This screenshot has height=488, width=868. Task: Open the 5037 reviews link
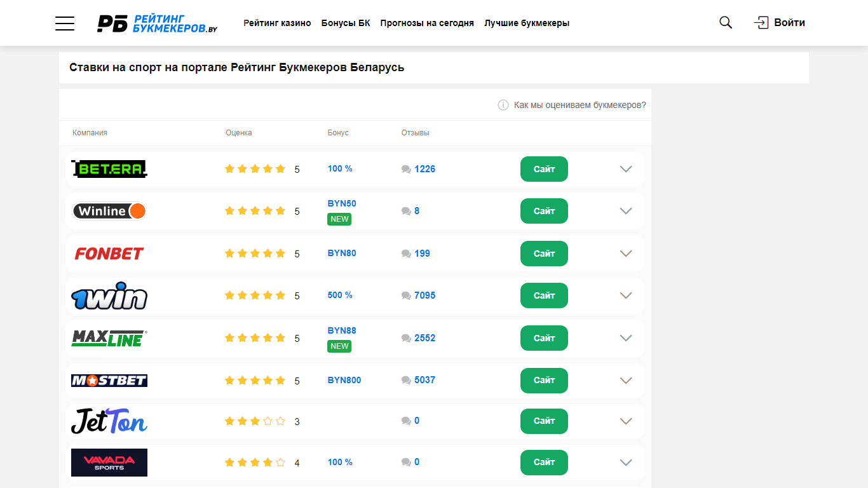(x=424, y=380)
